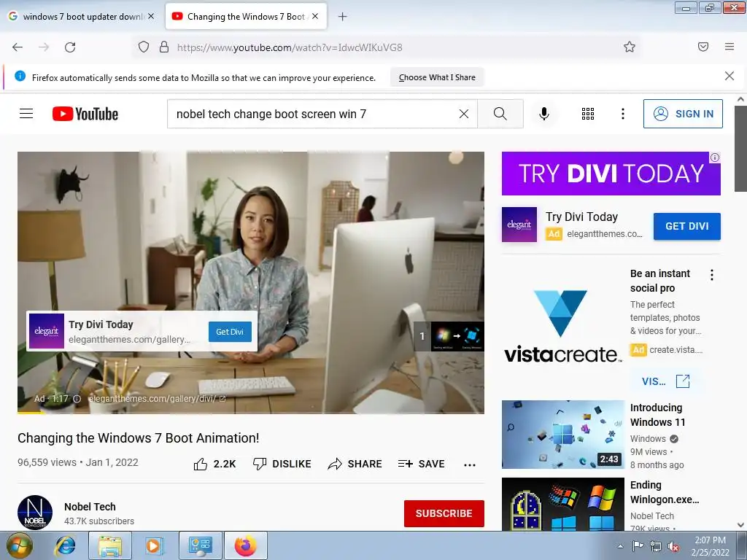Close the YouTube video tab
The width and height of the screenshot is (747, 560).
coord(315,16)
